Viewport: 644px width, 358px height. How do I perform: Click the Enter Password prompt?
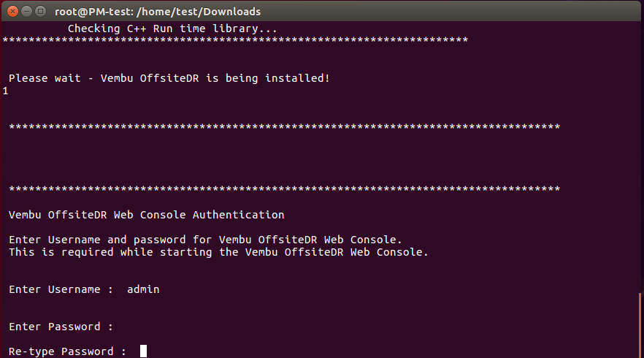61,327
